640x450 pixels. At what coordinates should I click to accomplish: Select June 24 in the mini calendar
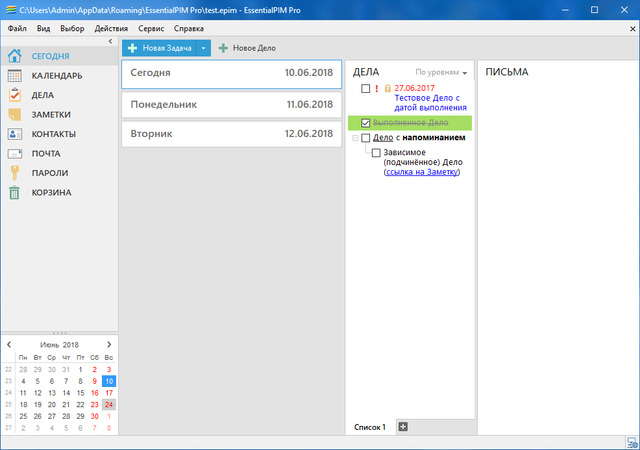[109, 404]
